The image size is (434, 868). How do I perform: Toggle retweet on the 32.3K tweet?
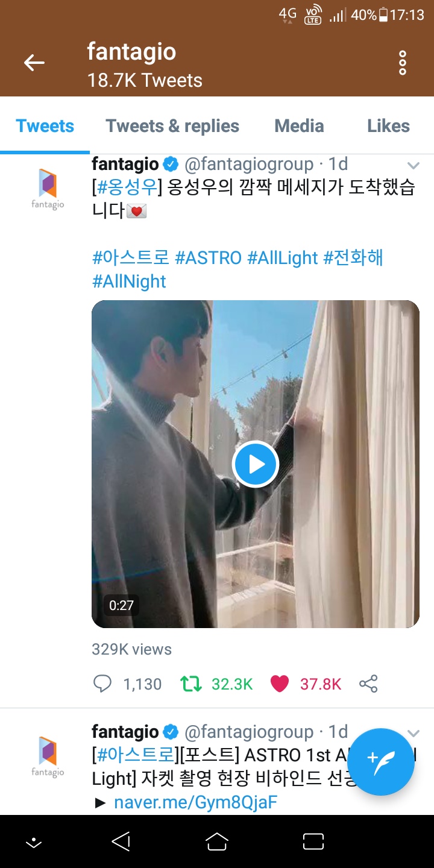pos(191,684)
